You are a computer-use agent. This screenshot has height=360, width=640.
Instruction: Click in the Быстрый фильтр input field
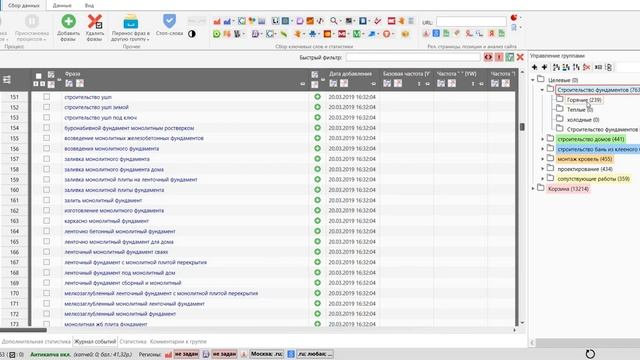pos(413,57)
